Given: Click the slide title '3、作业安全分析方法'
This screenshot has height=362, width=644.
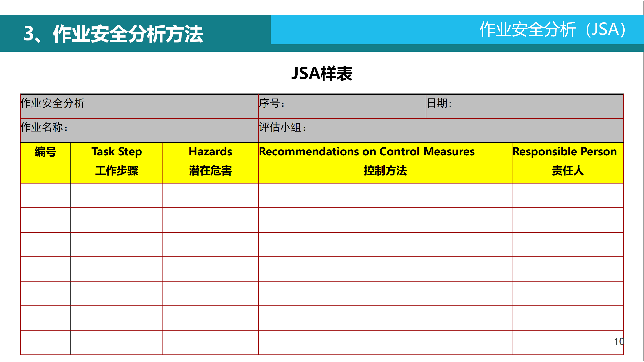Looking at the screenshot, I should (113, 34).
